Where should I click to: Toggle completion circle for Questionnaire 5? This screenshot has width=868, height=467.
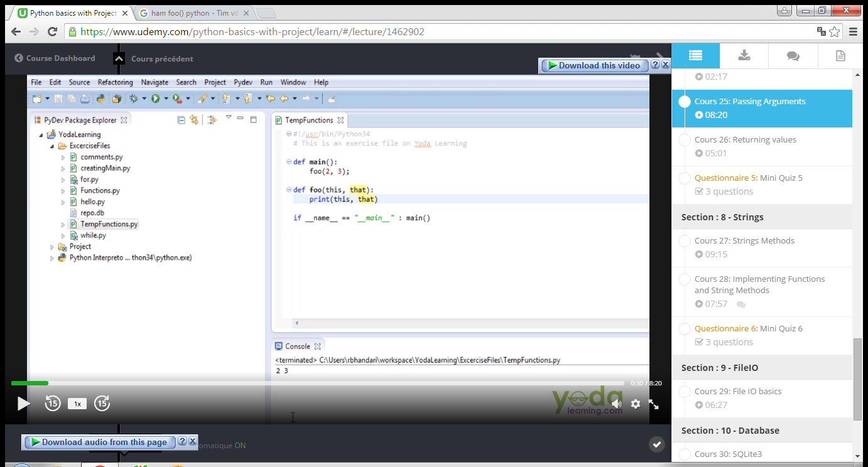point(685,178)
